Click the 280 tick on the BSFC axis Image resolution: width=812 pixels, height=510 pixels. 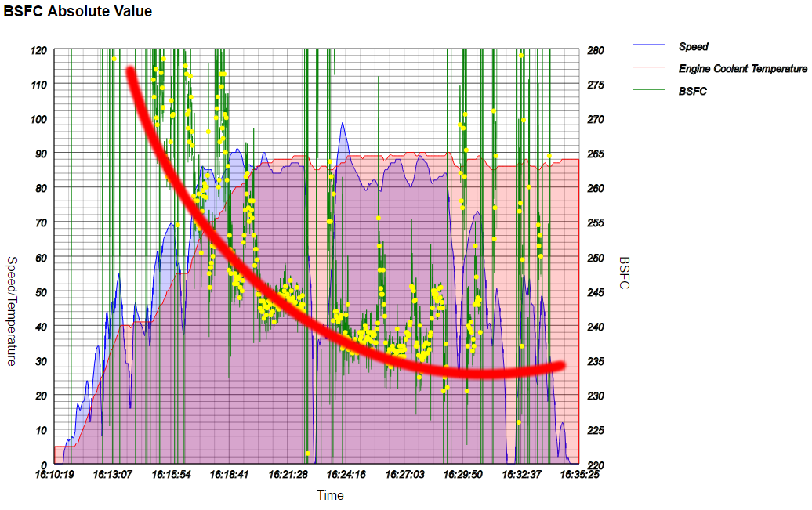(x=596, y=51)
